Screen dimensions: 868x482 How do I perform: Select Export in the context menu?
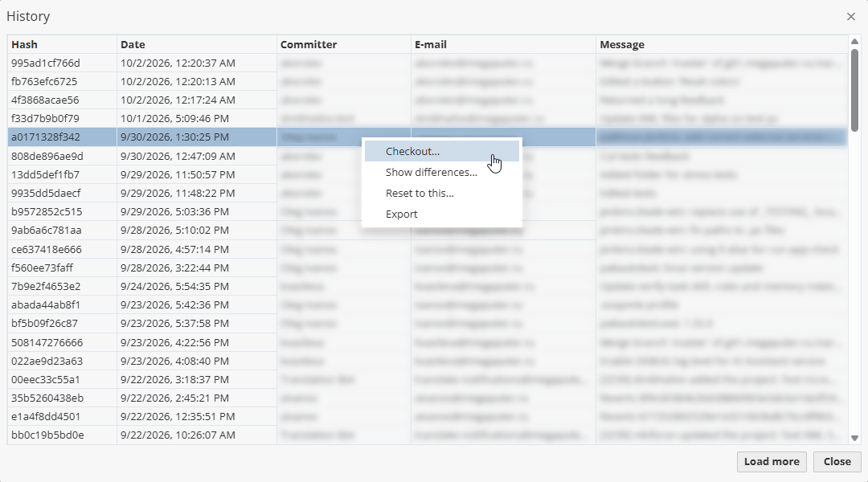pos(442,214)
